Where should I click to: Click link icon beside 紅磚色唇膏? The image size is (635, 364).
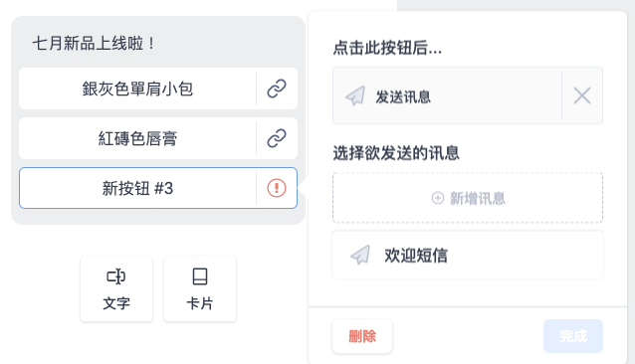click(x=277, y=138)
